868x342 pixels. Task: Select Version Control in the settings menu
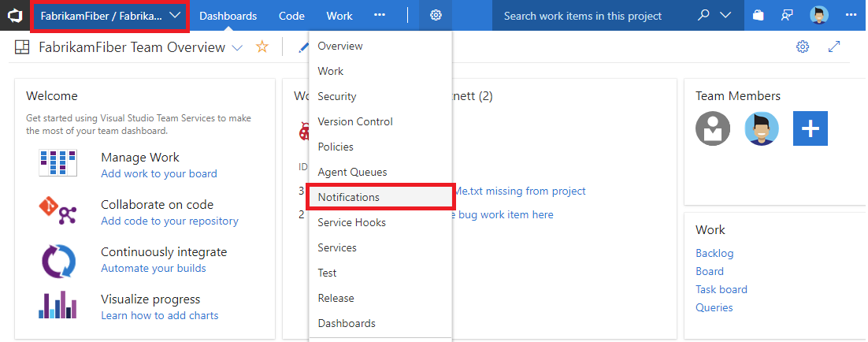point(380,121)
